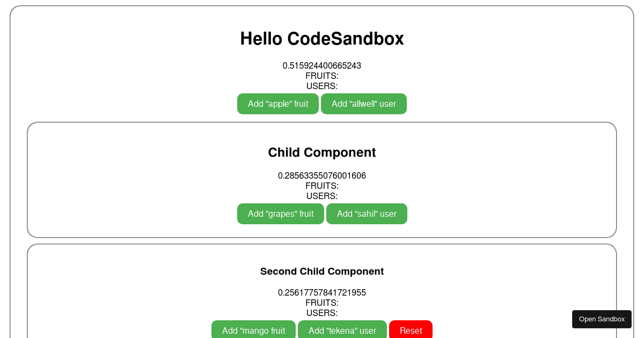Click the number 0.28563355076001606
Screen dimensions: 644x338
pyautogui.click(x=322, y=175)
